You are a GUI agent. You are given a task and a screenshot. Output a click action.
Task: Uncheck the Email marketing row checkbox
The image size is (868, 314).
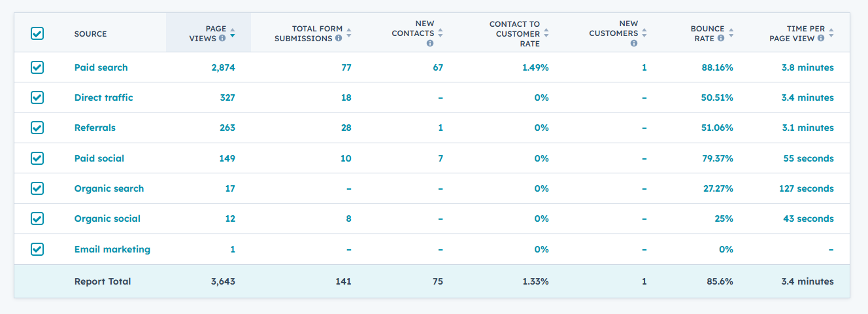tap(37, 249)
